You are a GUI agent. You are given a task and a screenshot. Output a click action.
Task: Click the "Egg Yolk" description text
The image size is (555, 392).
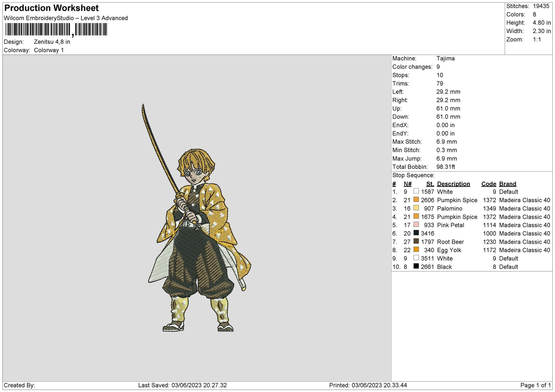[449, 250]
